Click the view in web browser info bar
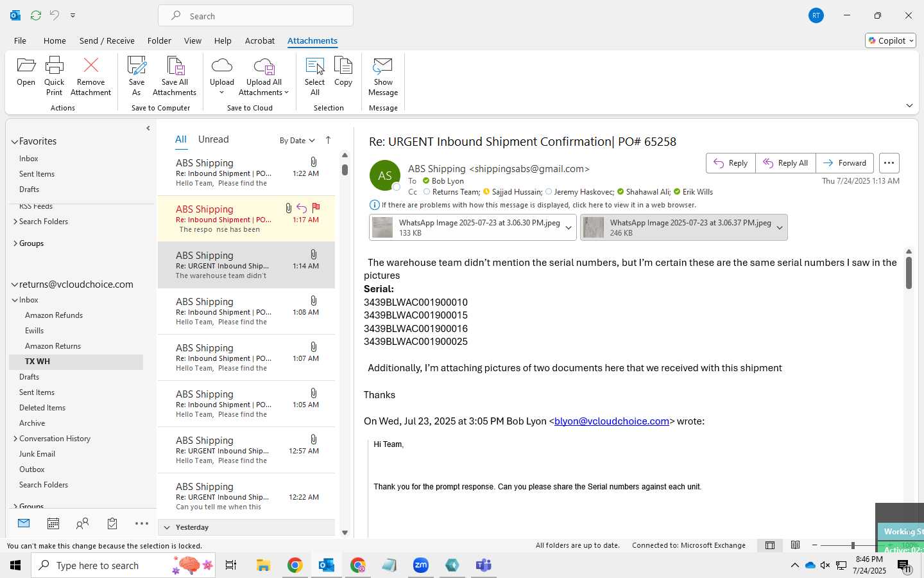 538,205
